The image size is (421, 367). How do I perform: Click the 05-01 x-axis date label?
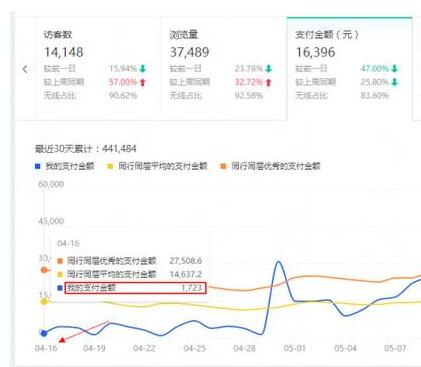point(295,348)
